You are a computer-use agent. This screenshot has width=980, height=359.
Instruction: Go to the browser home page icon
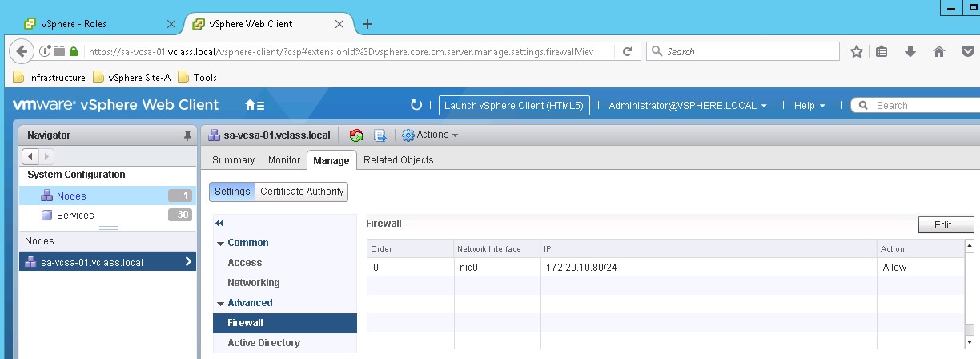[x=939, y=51]
